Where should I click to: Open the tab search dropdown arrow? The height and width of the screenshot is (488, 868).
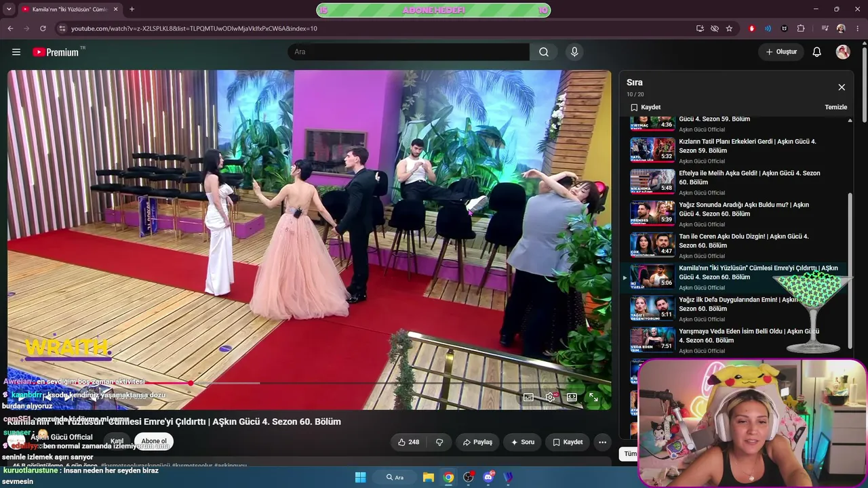click(x=9, y=9)
